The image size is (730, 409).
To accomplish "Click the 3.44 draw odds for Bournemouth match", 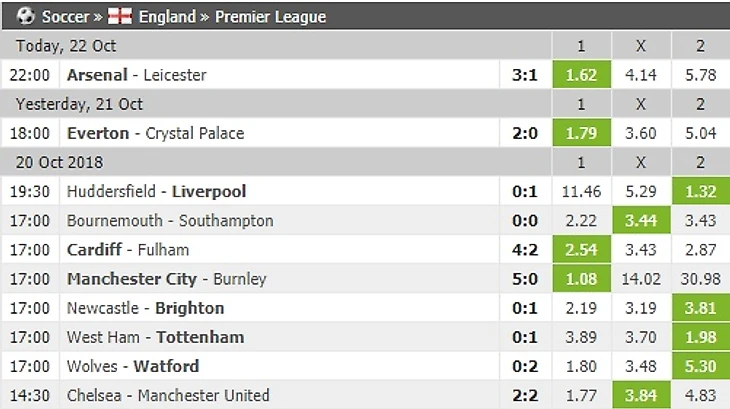I will pyautogui.click(x=640, y=220).
